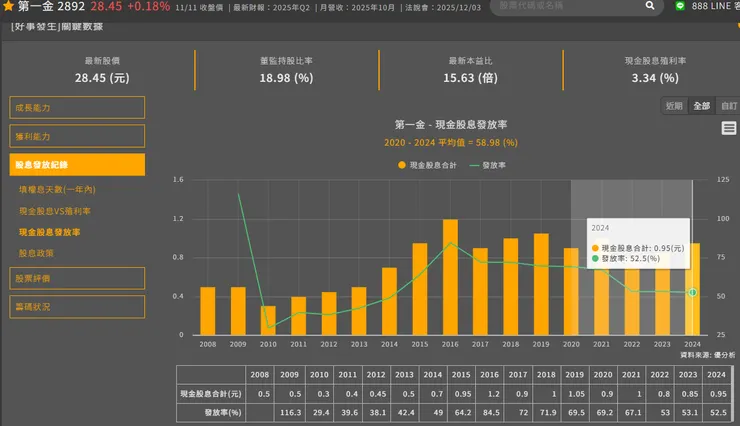Click the 2024 payout rate data point
Screen dimensions: 740x426
pos(692,292)
